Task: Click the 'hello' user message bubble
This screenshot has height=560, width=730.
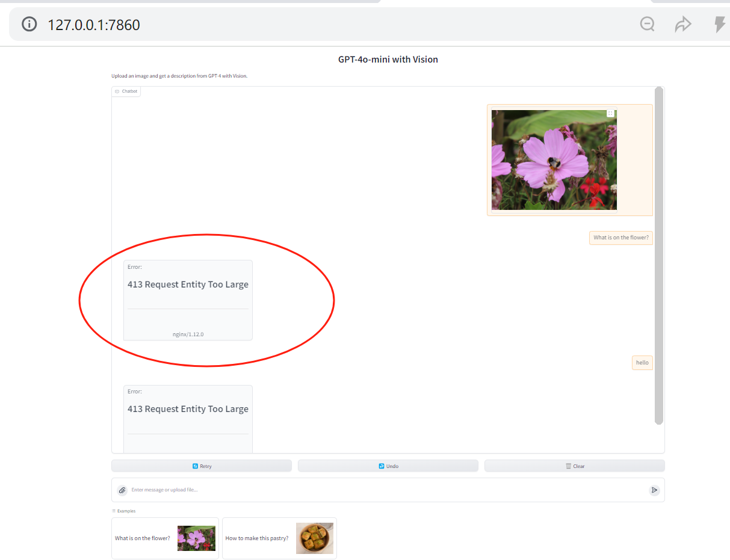Action: pyautogui.click(x=642, y=363)
